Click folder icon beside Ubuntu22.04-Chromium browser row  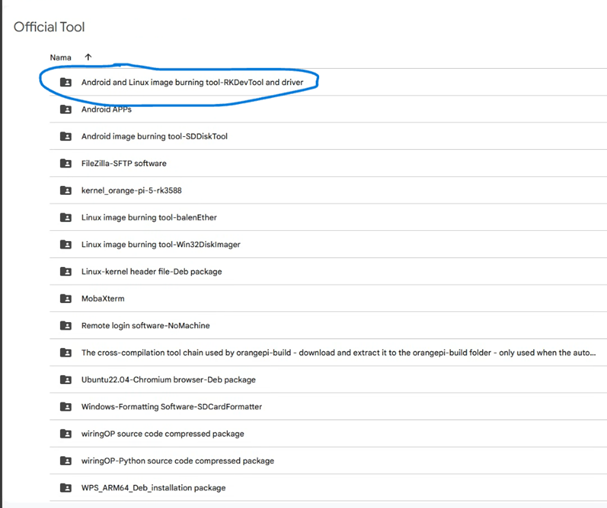pyautogui.click(x=66, y=379)
